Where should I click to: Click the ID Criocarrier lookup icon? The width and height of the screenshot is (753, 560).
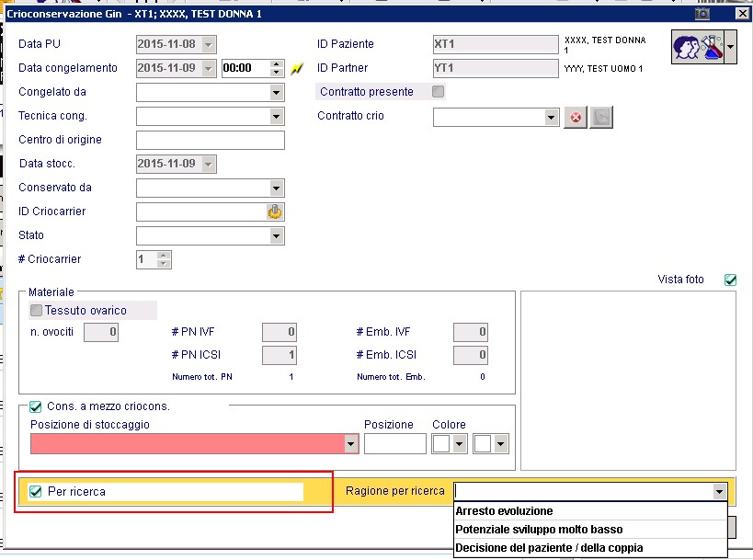pos(275,211)
